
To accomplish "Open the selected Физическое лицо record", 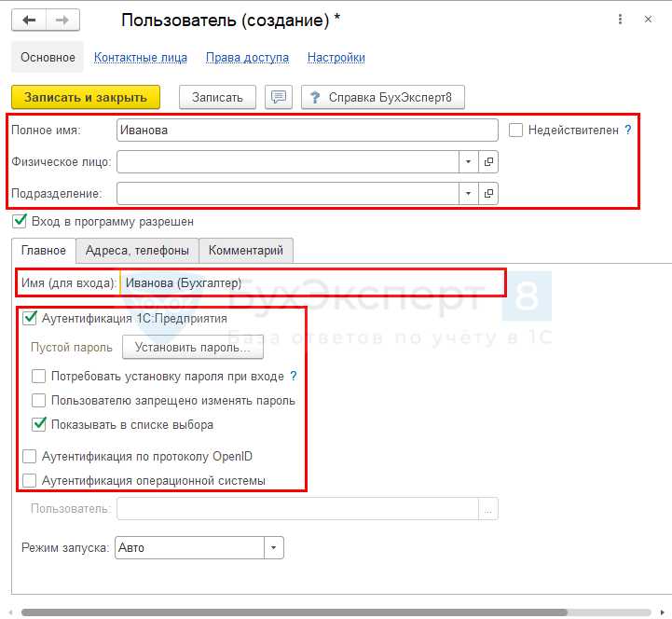I will point(488,161).
